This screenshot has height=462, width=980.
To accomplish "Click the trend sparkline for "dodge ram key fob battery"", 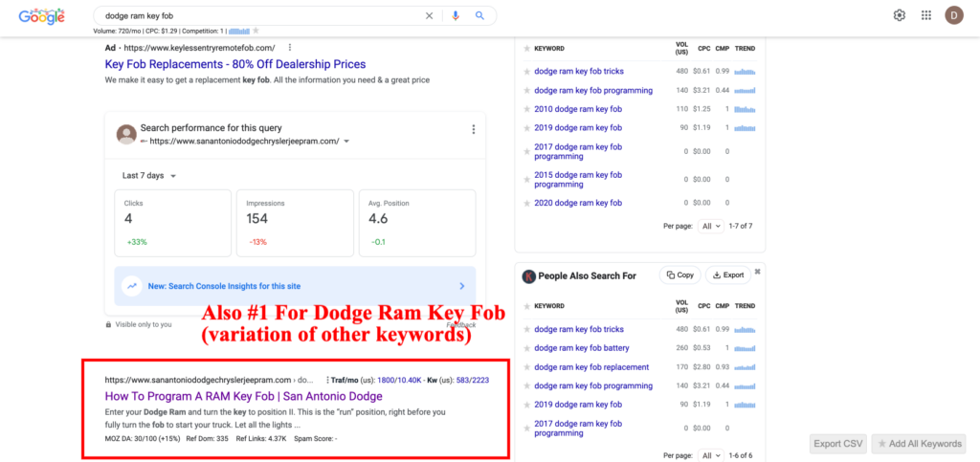I will point(745,348).
